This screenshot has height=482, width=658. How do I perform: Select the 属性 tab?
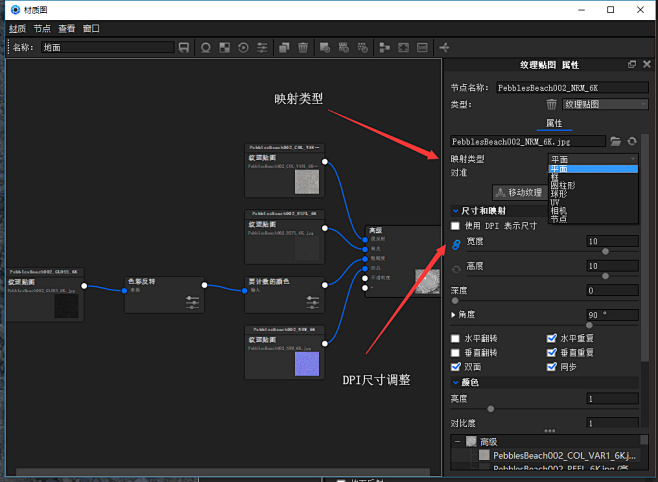click(x=554, y=123)
